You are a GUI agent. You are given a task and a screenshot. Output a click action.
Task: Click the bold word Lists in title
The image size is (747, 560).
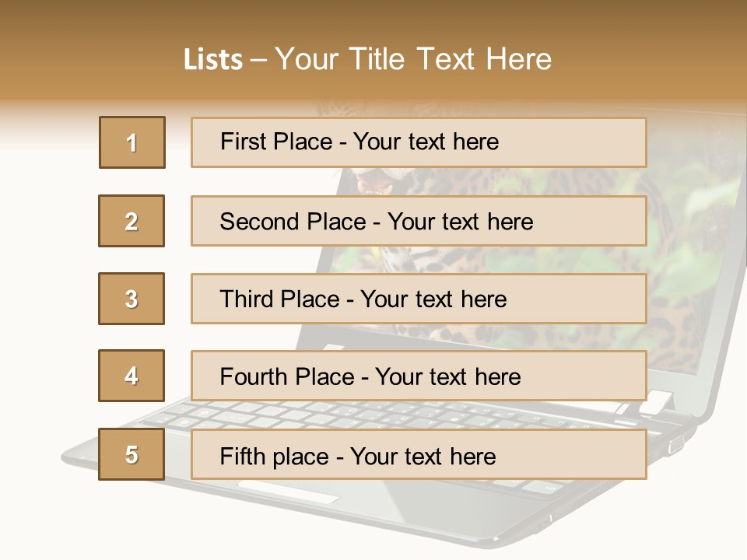213,60
